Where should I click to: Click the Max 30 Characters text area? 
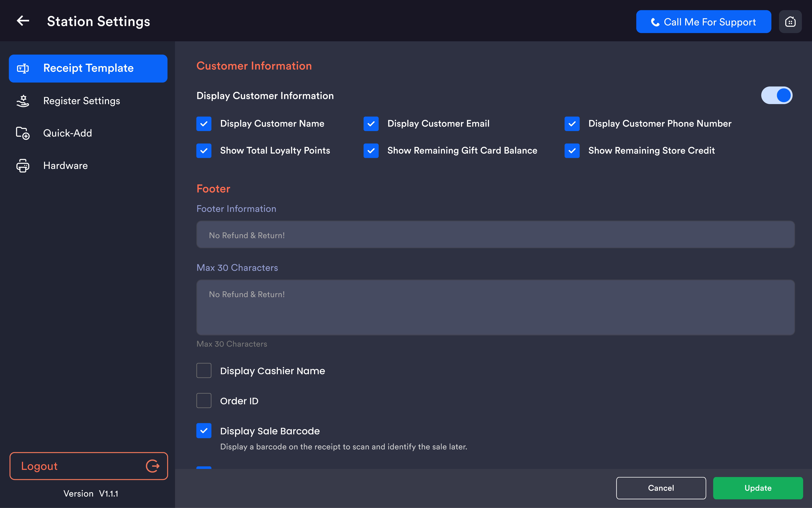495,307
